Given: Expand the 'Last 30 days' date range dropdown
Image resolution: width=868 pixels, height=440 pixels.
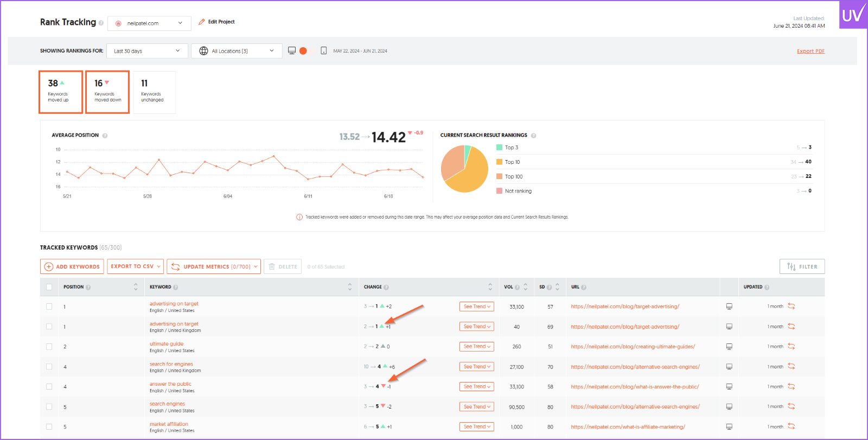Looking at the screenshot, I should pyautogui.click(x=147, y=51).
